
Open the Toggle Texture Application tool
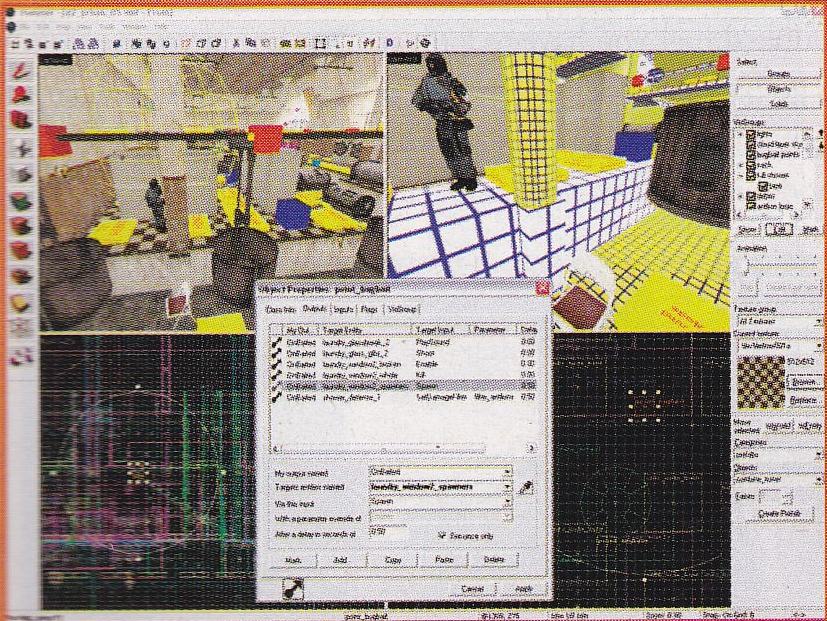tap(21, 200)
